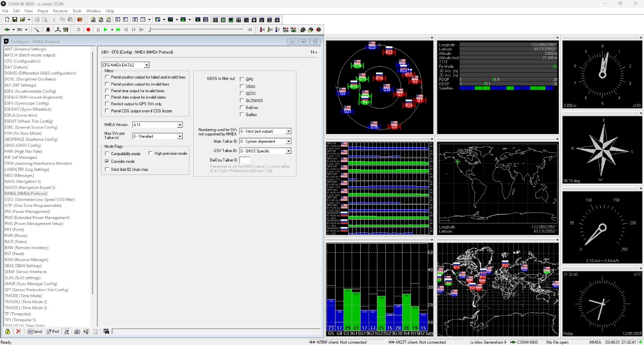This screenshot has height=345, width=644.
Task: Enable High precision mode
Action: pyautogui.click(x=151, y=153)
